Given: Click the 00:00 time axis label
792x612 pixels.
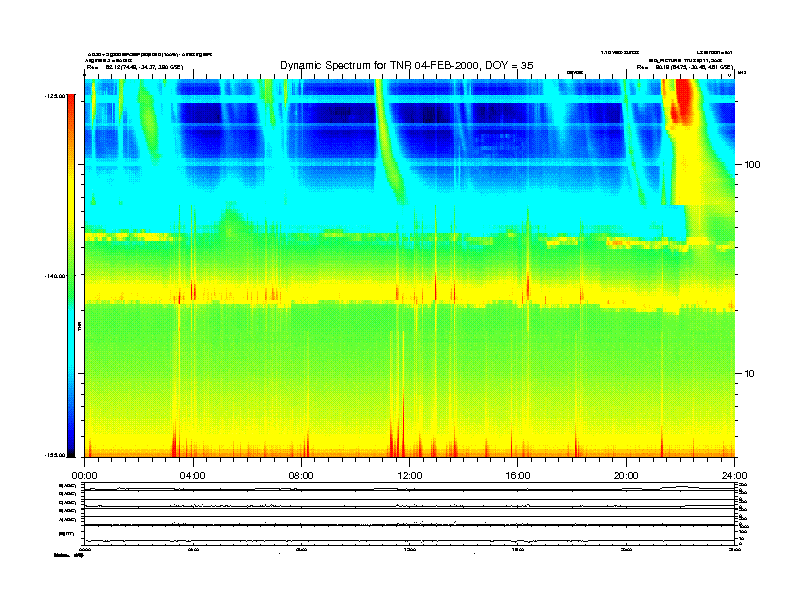Looking at the screenshot, I should pos(84,476).
